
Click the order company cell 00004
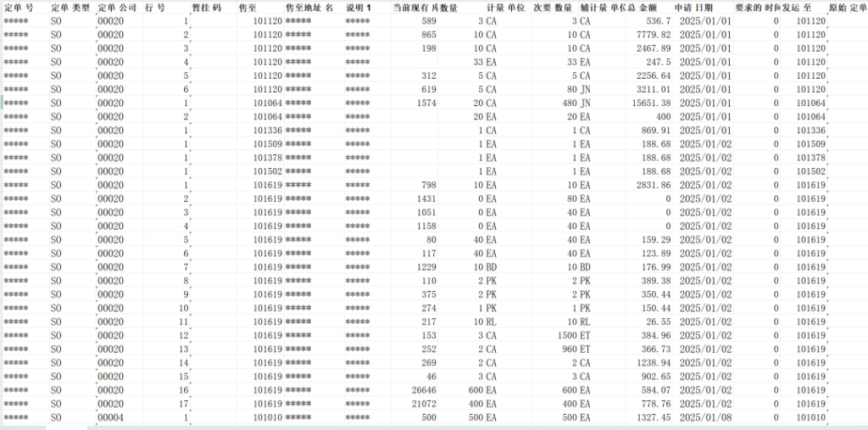coord(111,418)
